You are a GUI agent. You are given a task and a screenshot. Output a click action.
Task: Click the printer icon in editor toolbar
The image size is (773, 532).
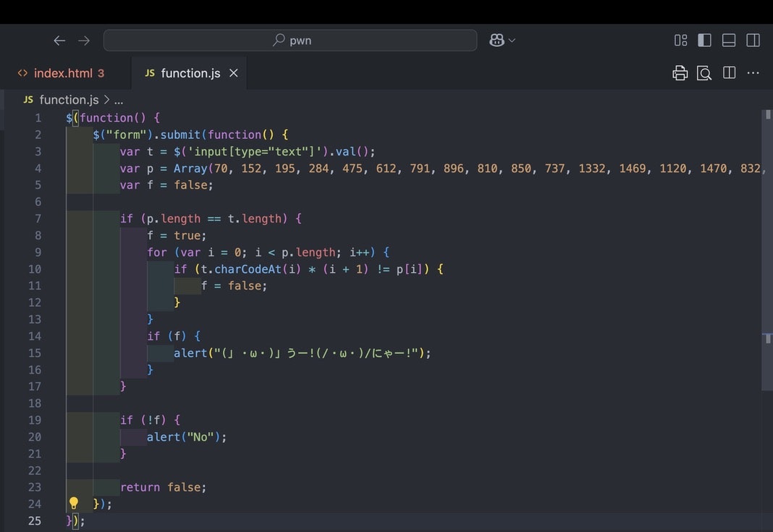680,73
